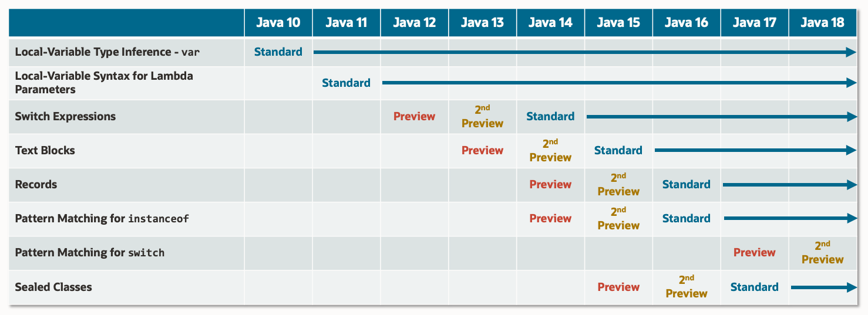Click the Java 18 column header

(822, 23)
